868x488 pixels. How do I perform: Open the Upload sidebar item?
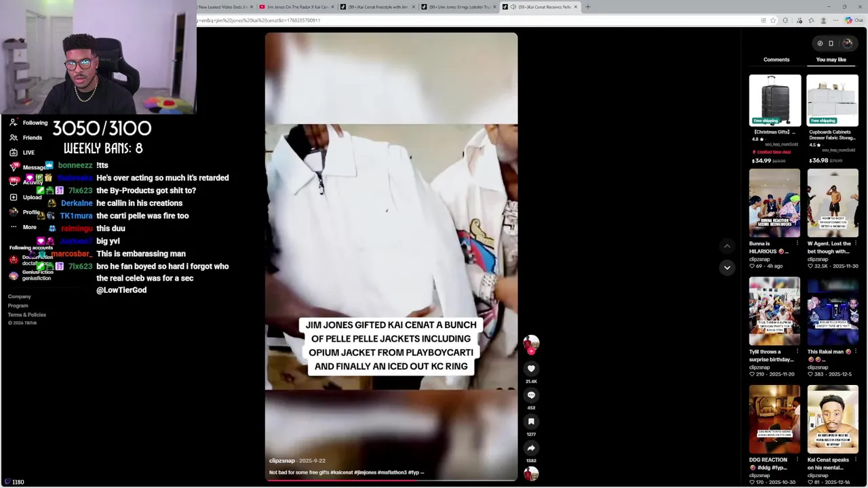pos(26,197)
